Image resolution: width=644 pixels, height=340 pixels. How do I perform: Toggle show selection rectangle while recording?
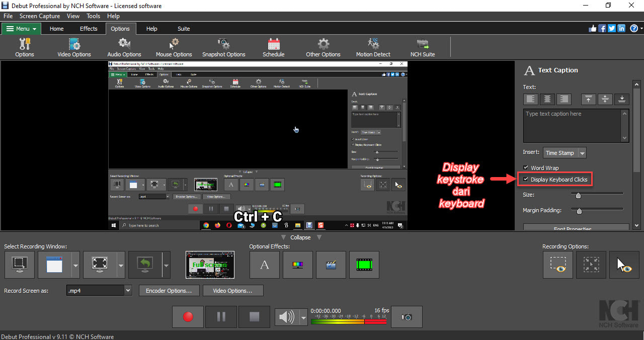558,265
